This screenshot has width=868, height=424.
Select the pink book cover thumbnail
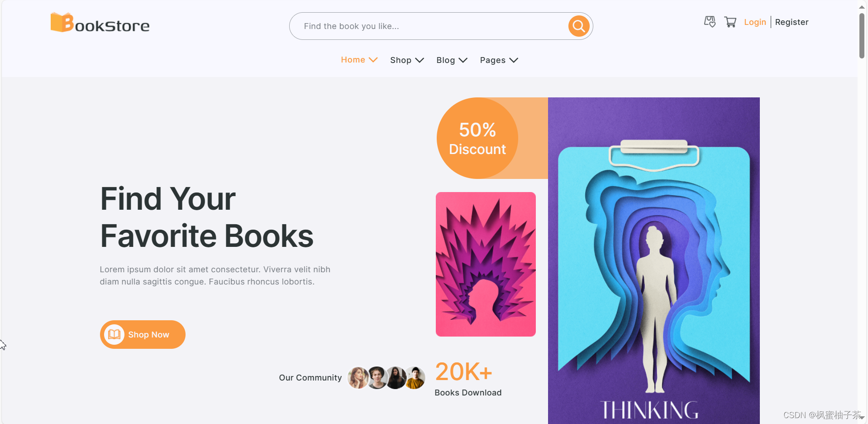pyautogui.click(x=486, y=264)
